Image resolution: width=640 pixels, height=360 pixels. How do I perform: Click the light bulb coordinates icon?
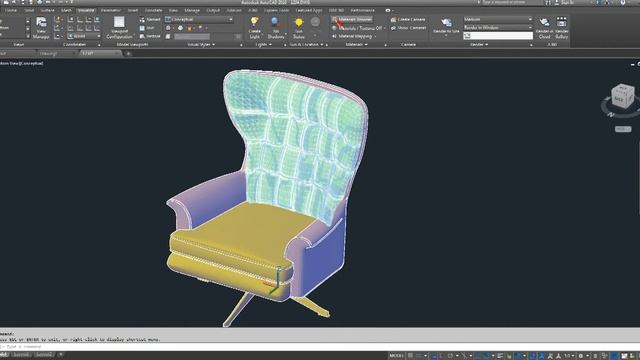[57, 19]
